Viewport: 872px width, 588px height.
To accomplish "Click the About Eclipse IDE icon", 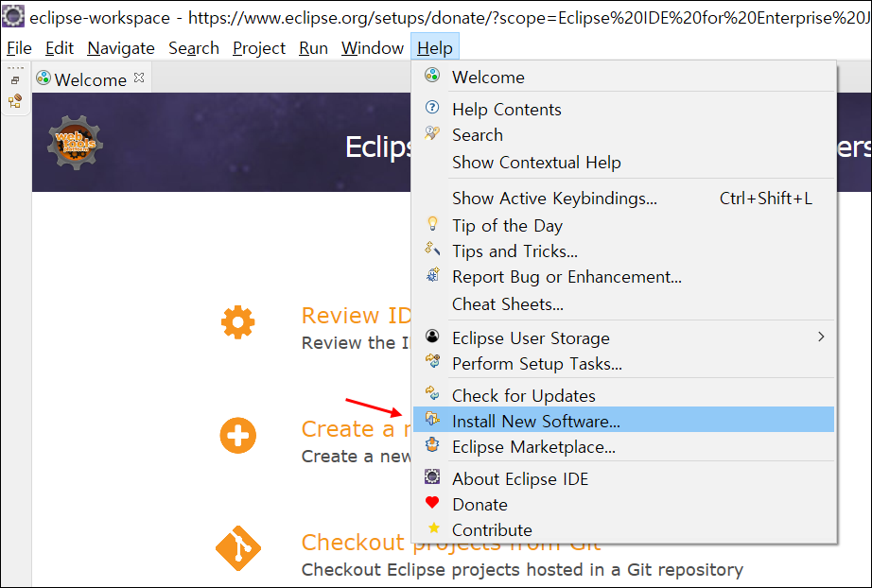I will click(432, 476).
